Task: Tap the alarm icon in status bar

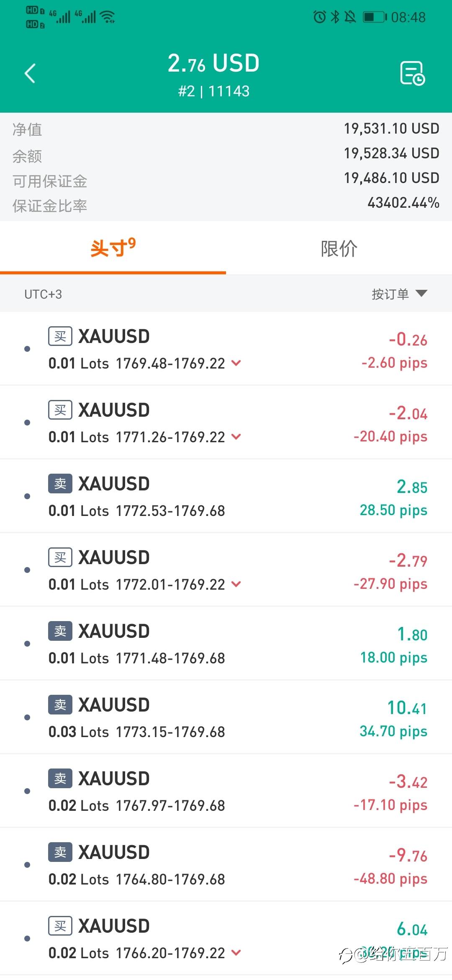Action: tap(320, 17)
